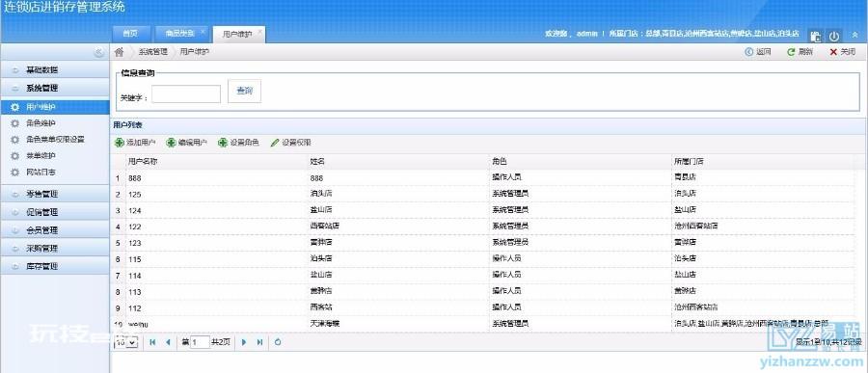Click 设置角色 set role button

coord(238,143)
